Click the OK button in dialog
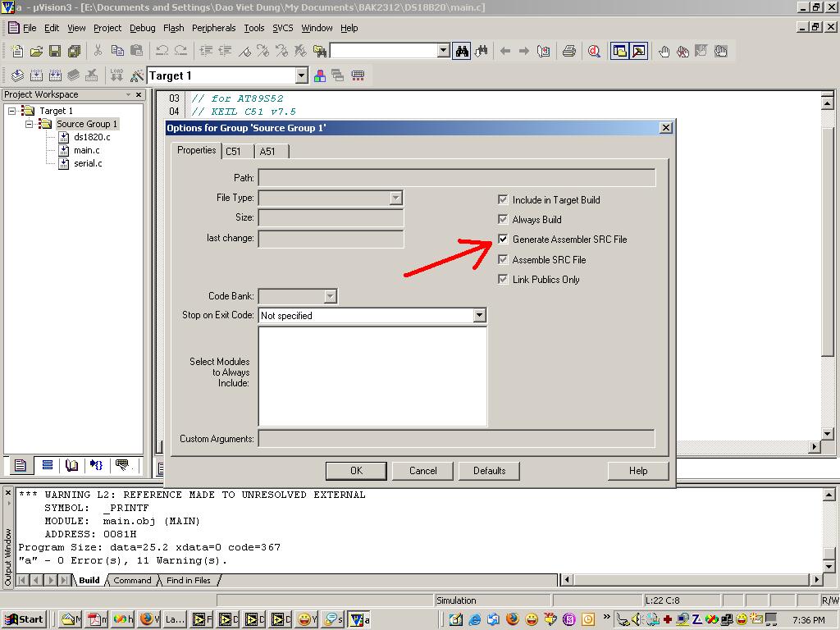This screenshot has height=630, width=840. coord(356,471)
